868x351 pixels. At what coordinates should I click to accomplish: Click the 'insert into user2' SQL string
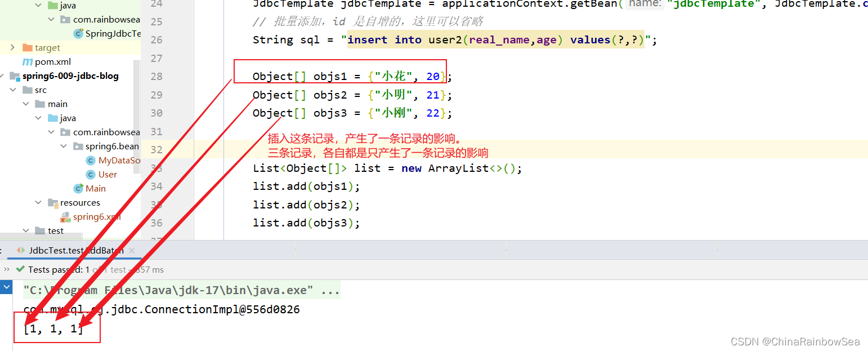point(495,40)
